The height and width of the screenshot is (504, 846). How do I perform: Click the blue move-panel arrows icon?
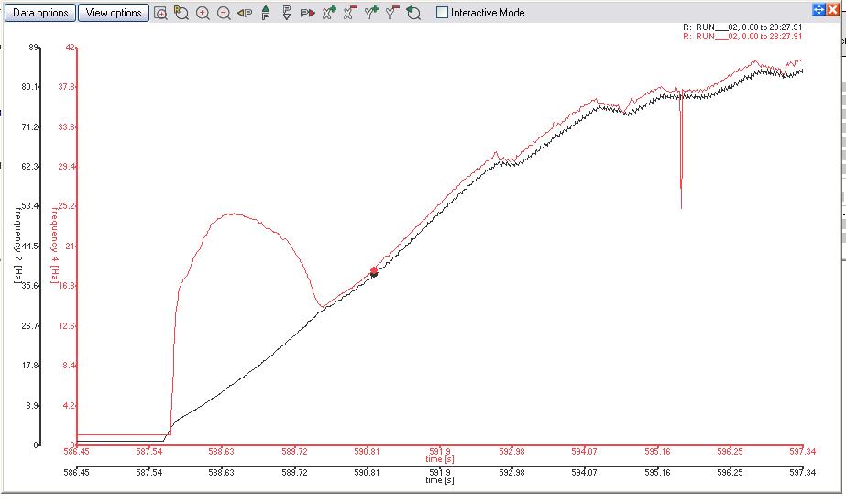[819, 8]
